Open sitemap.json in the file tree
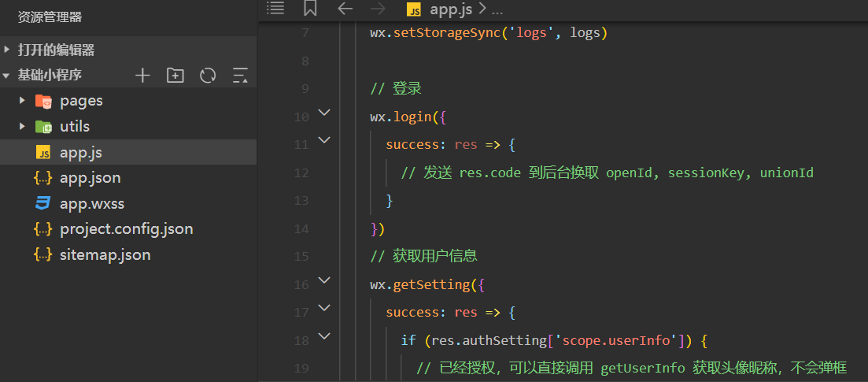Image resolution: width=868 pixels, height=382 pixels. click(128, 254)
